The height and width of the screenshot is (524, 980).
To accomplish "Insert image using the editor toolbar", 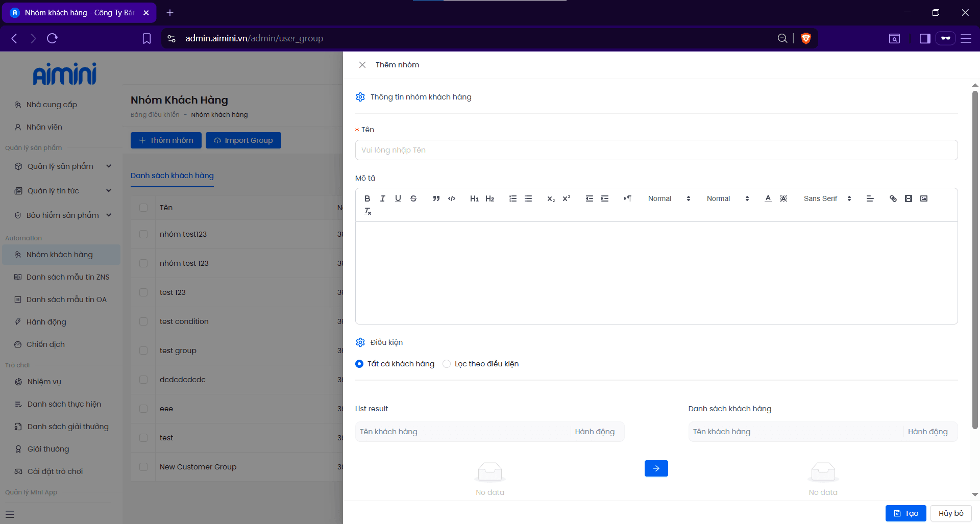I will click(924, 198).
